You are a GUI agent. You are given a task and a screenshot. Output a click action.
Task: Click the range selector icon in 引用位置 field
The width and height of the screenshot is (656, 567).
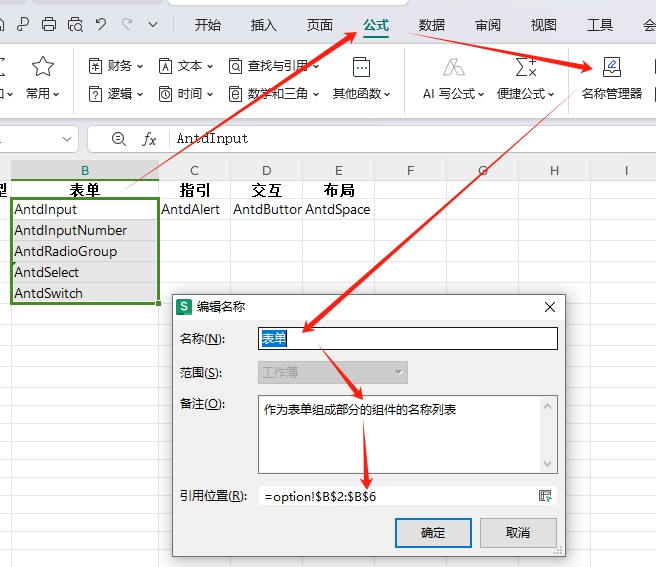(x=545, y=496)
